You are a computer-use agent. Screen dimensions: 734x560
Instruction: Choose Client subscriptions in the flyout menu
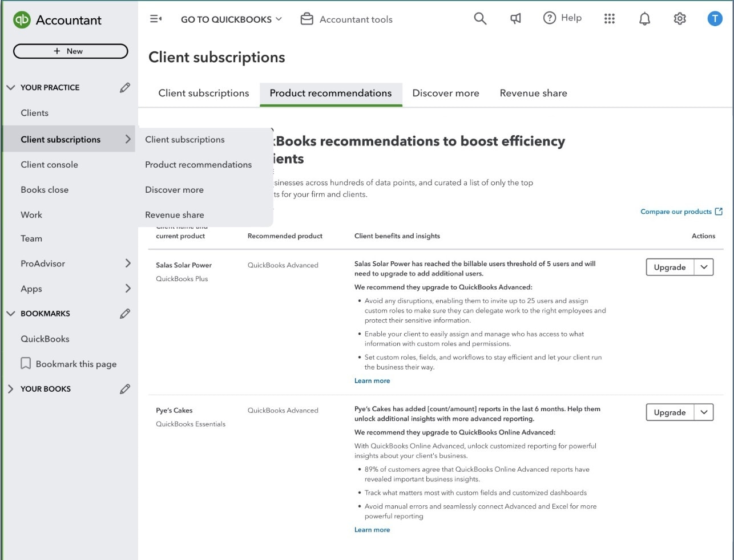(185, 140)
